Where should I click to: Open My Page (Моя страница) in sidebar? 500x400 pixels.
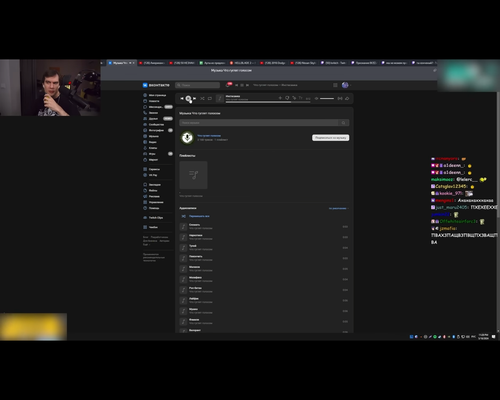point(155,95)
